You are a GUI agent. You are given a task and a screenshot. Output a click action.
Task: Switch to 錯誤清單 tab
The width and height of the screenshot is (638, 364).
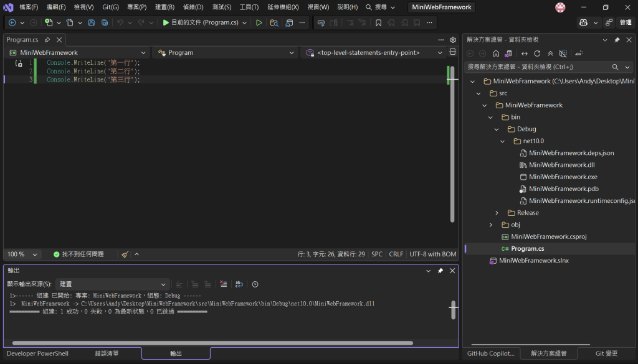[x=107, y=353]
